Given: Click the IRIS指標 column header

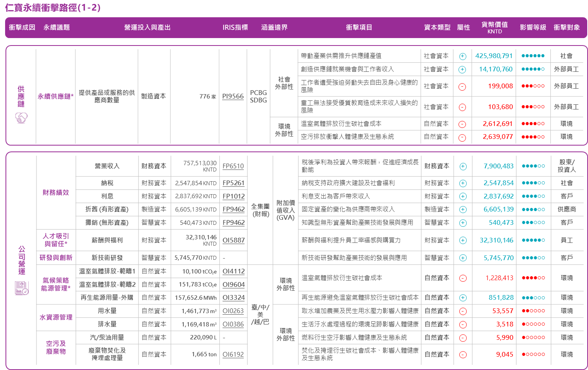Looking at the screenshot, I should click(x=235, y=27).
